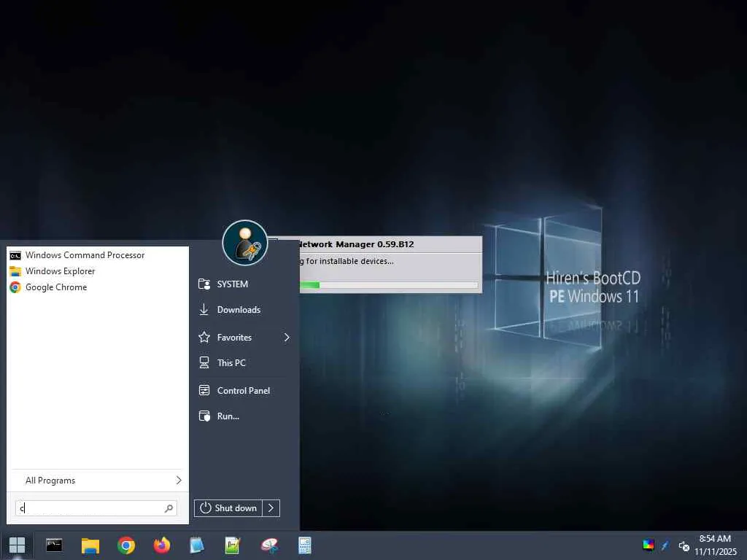Screen dimensions: 747x560
Task: Launch Firefox from the taskbar
Action: pyautogui.click(x=161, y=545)
